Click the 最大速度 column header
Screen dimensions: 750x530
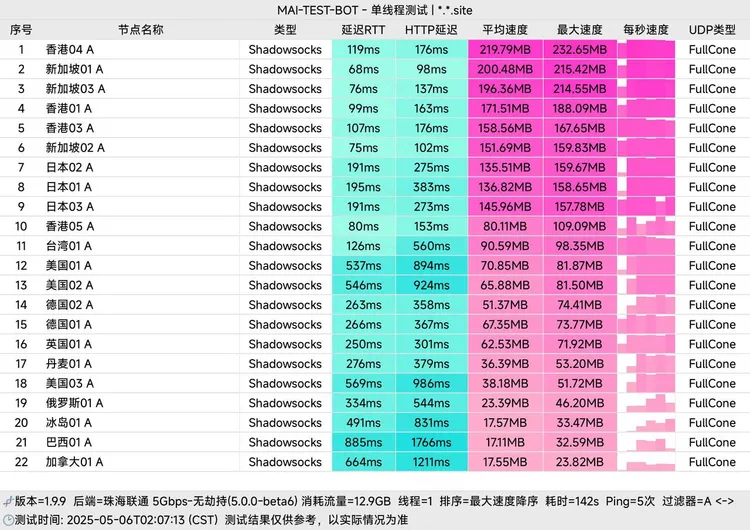[x=578, y=30]
